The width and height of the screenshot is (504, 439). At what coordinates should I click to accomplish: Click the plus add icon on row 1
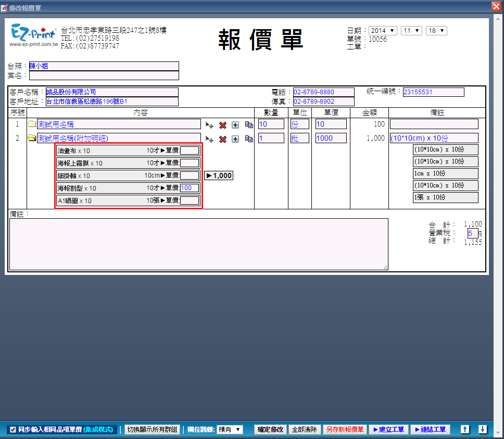coord(235,125)
